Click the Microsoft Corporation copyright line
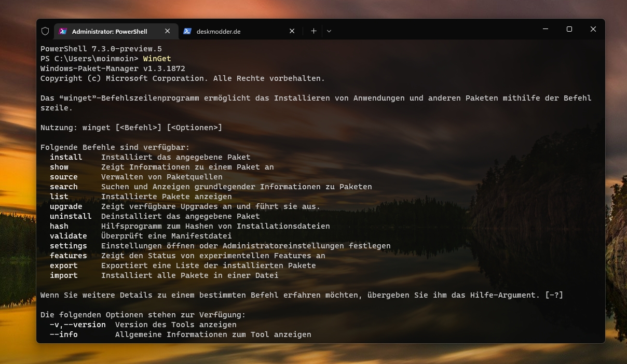 pos(183,78)
